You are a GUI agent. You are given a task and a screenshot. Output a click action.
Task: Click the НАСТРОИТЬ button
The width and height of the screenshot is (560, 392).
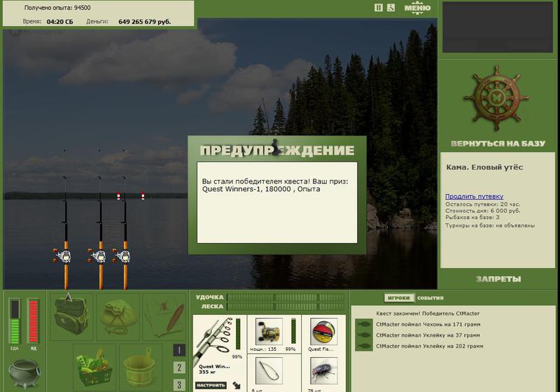point(211,385)
